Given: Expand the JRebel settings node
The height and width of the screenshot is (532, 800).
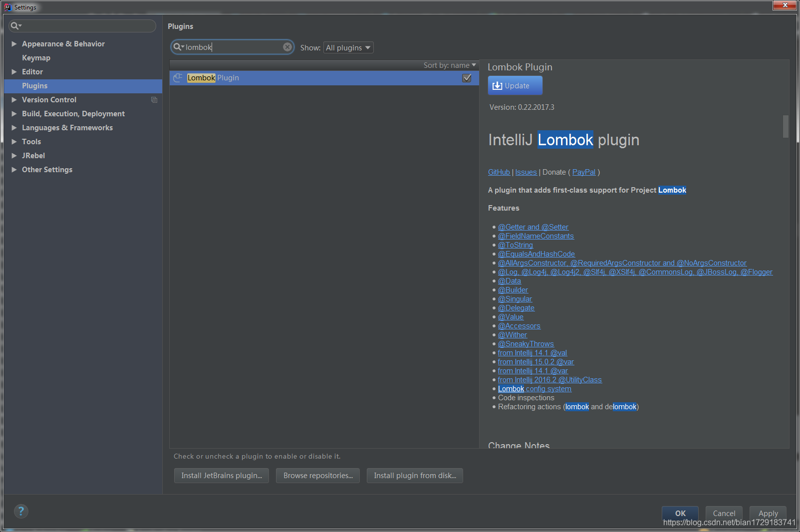Looking at the screenshot, I should (x=14, y=156).
